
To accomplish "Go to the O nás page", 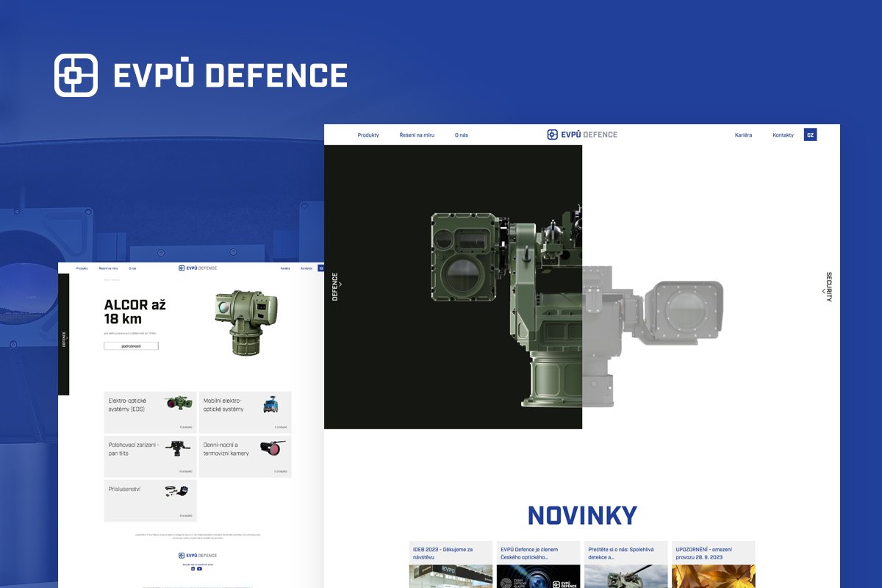I will [462, 135].
